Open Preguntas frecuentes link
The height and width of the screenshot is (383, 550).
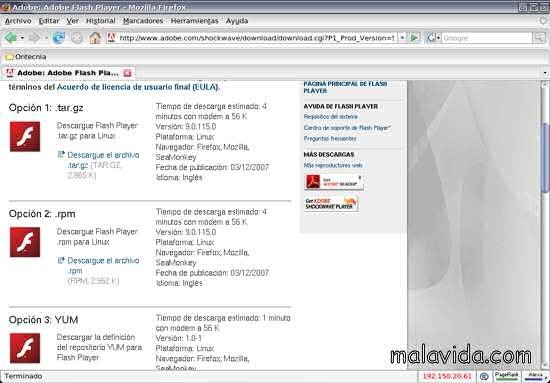pos(330,139)
